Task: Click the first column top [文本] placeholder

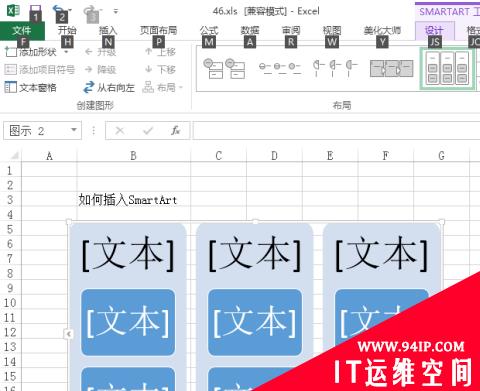Action: pos(128,253)
